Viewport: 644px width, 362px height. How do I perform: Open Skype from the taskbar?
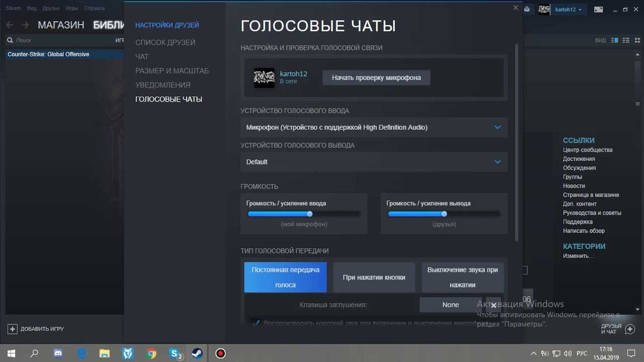tap(175, 353)
